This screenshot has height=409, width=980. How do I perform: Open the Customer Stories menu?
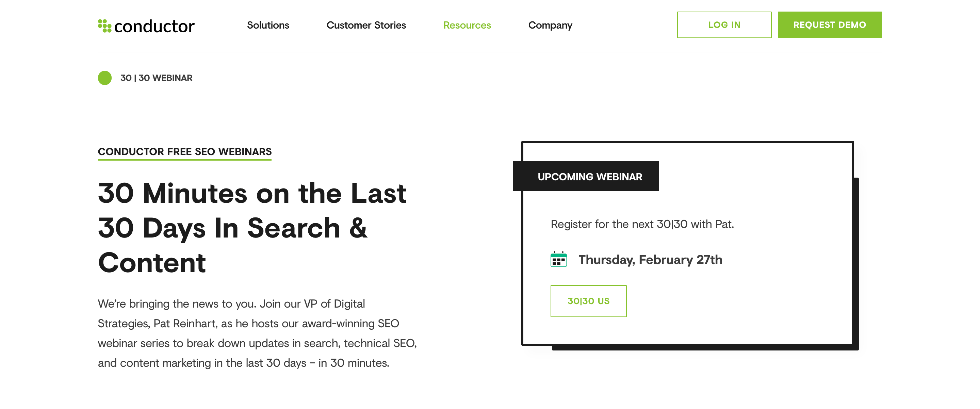(366, 25)
